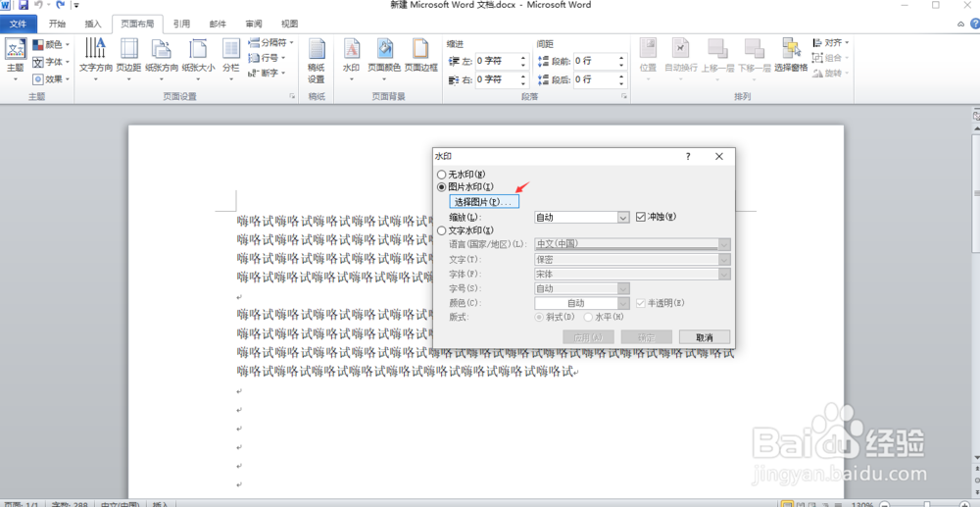Click the 分栏 columns icon

pyautogui.click(x=231, y=60)
